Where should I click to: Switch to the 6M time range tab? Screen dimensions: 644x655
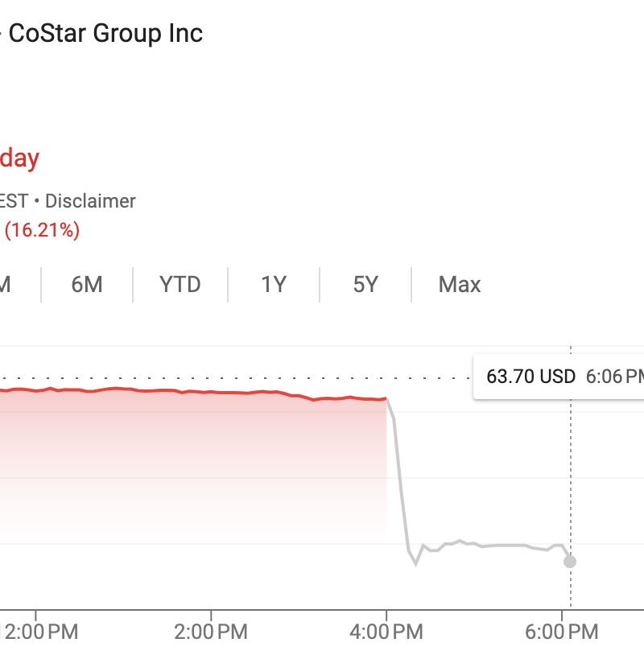click(x=87, y=284)
